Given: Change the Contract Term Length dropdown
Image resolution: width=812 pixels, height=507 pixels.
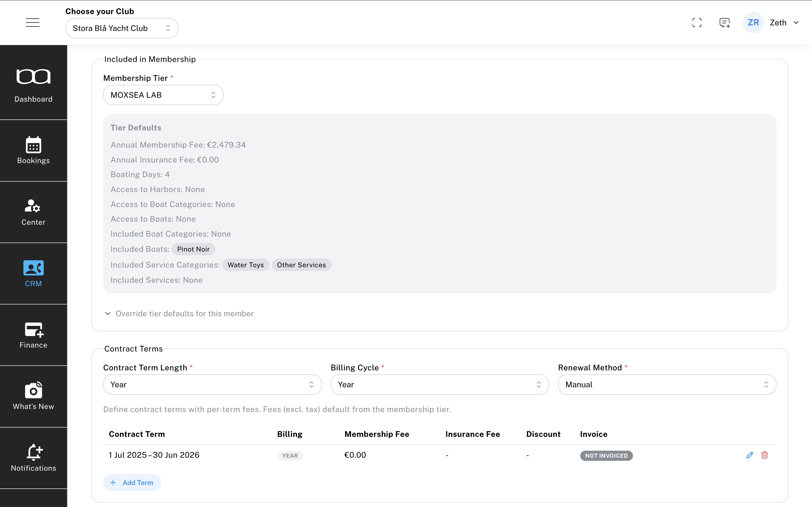Looking at the screenshot, I should point(212,384).
